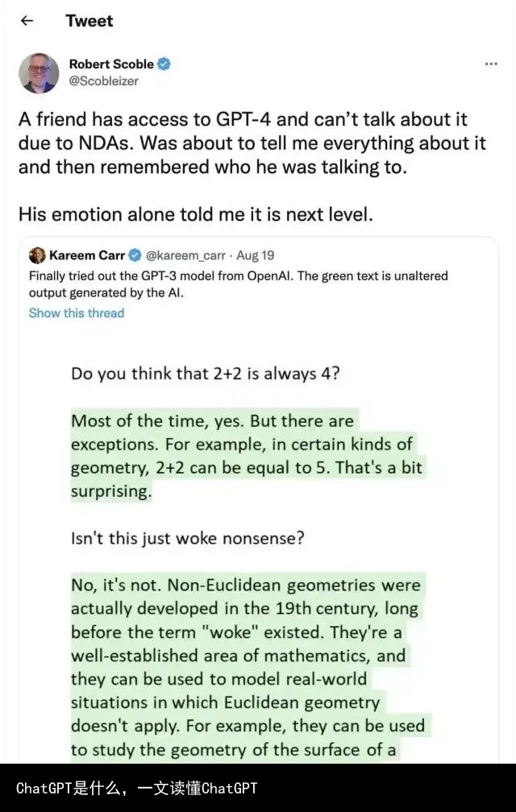Click the line "His emotion alone told me"

[196, 215]
